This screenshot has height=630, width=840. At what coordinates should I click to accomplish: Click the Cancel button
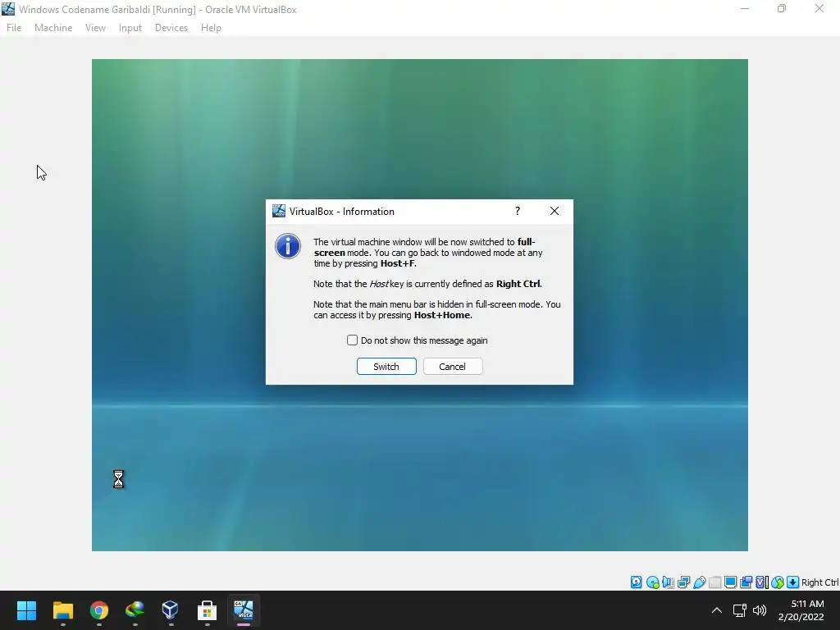(x=453, y=367)
